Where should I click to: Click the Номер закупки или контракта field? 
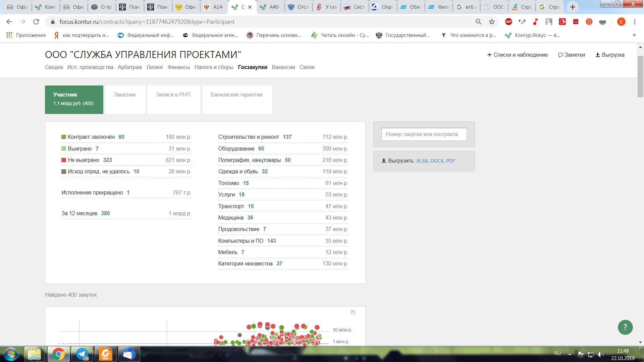[424, 134]
